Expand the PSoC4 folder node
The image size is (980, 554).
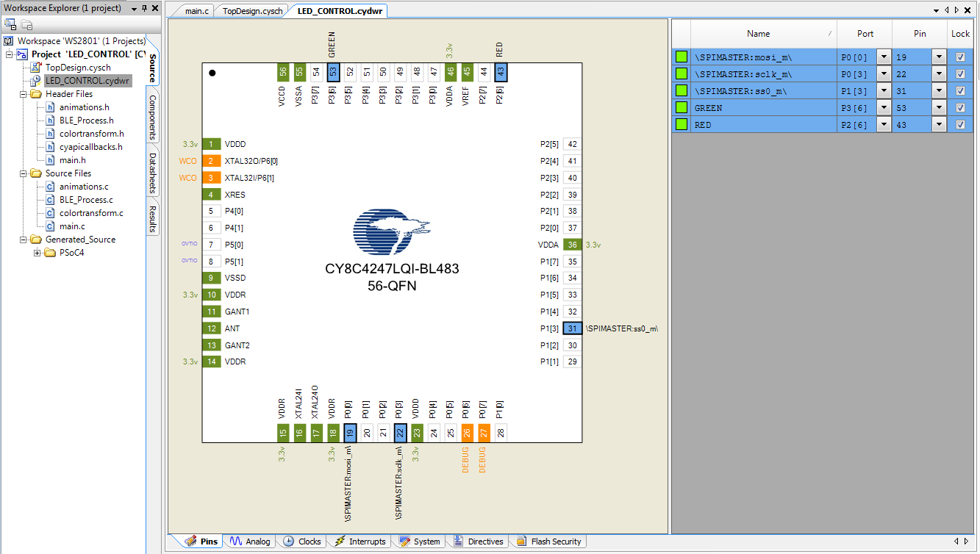pyautogui.click(x=37, y=253)
